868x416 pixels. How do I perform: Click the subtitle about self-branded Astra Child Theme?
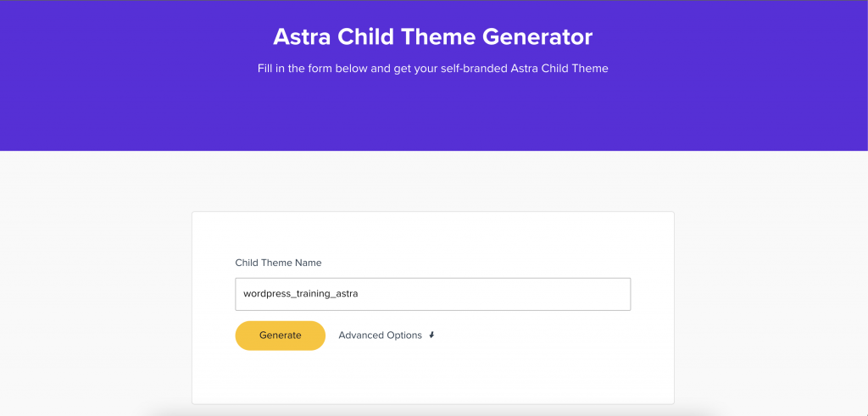433,69
